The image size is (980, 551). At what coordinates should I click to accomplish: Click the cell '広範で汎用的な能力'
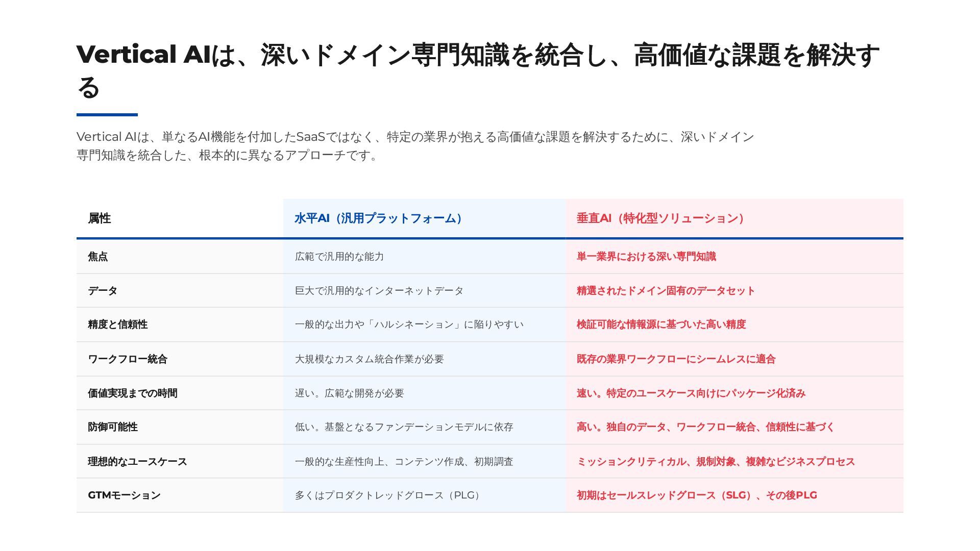click(x=339, y=257)
